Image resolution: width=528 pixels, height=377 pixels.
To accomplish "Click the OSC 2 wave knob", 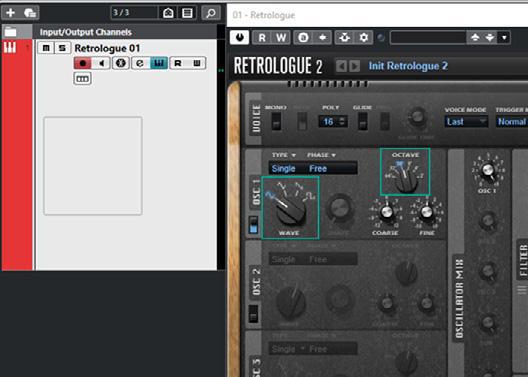I will tap(291, 302).
